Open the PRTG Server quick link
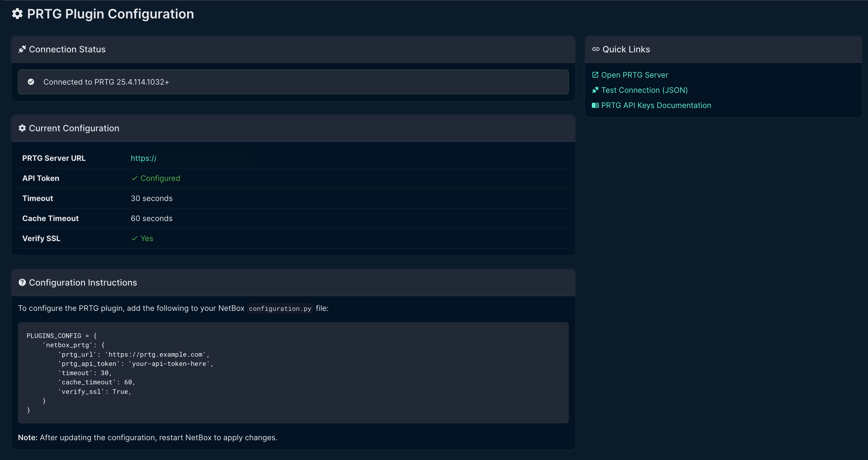868x460 pixels. point(634,75)
